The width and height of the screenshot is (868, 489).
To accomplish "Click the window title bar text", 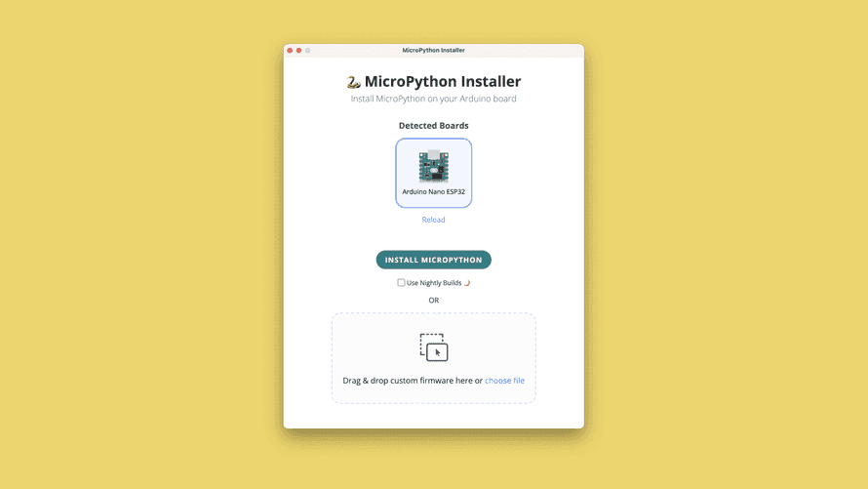I will (433, 51).
